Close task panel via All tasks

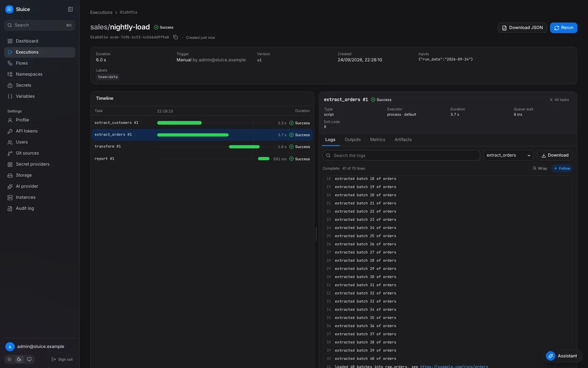(559, 100)
